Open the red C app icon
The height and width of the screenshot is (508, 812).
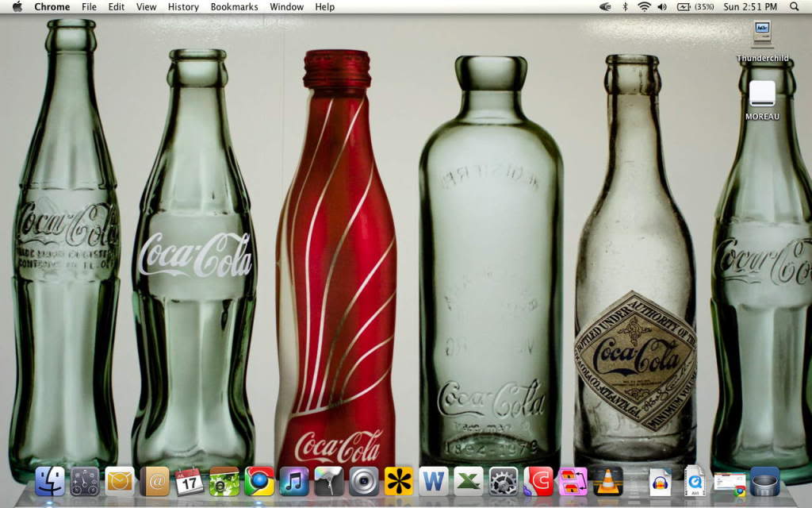click(x=538, y=482)
